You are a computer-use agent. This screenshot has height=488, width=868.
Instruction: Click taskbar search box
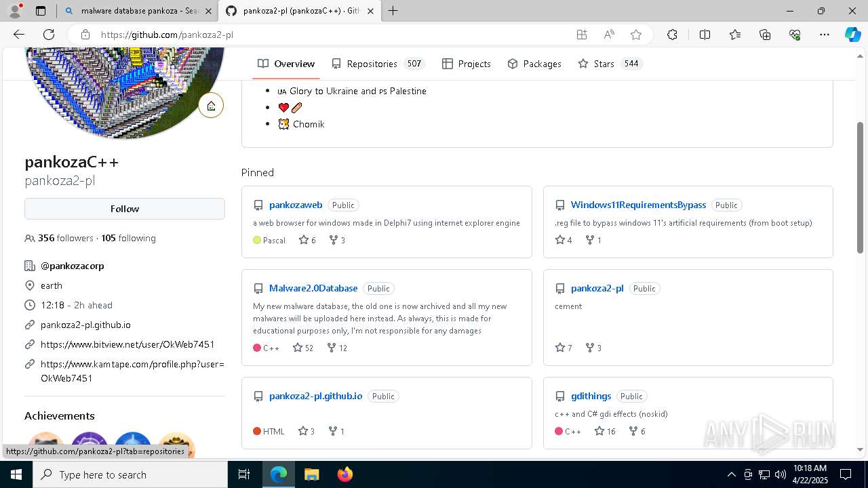[x=130, y=474]
